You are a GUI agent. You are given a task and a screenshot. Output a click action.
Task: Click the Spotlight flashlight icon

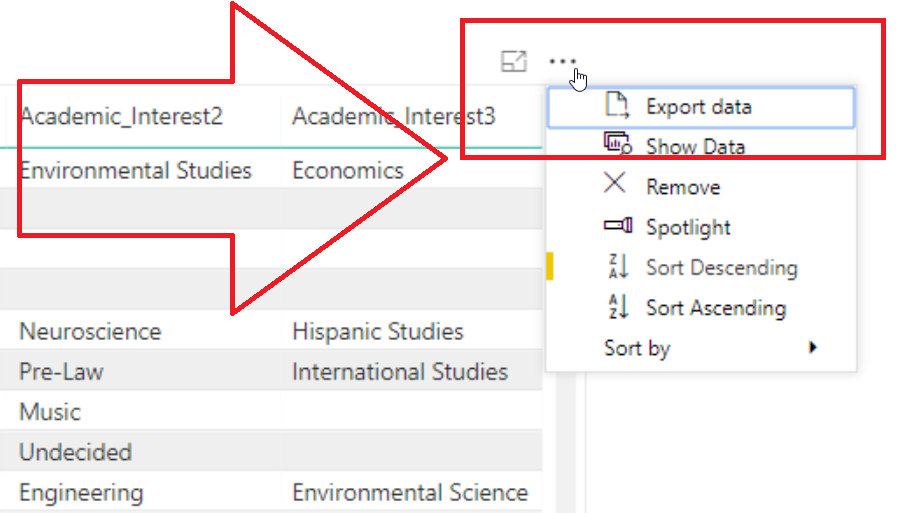pos(617,225)
